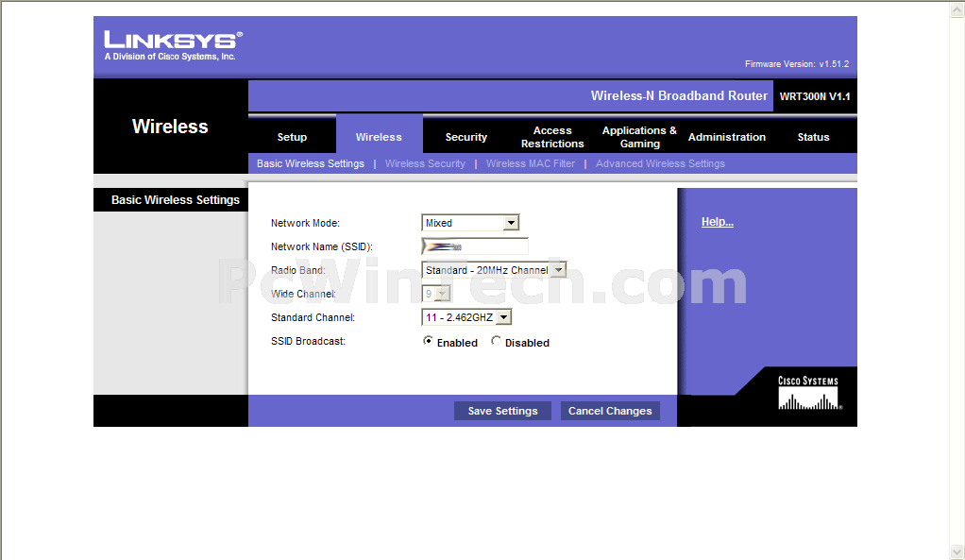Click the large 'Wireless' page heading
The width and height of the screenshot is (965, 560).
pyautogui.click(x=170, y=127)
